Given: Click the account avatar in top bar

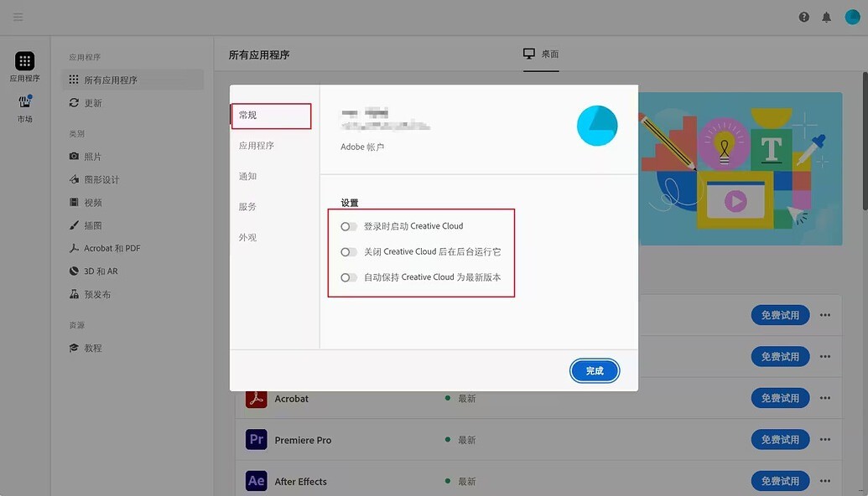Looking at the screenshot, I should (852, 17).
